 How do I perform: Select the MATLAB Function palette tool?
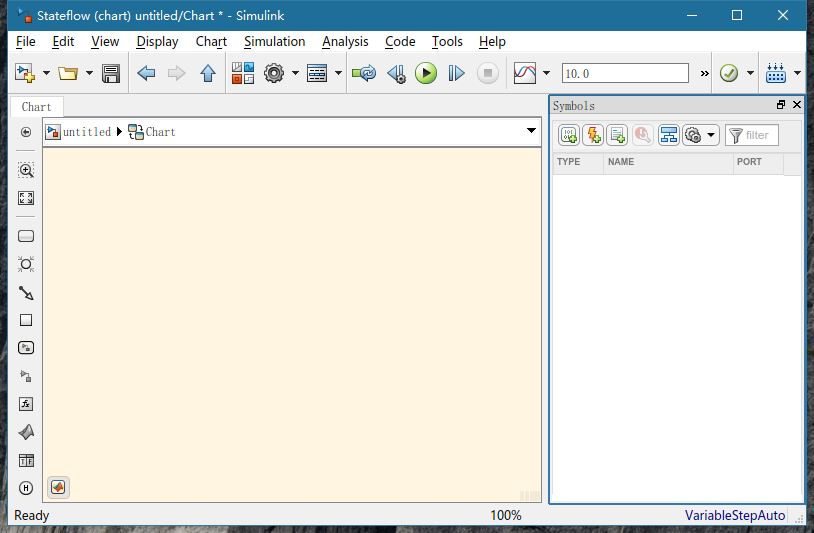point(26,432)
